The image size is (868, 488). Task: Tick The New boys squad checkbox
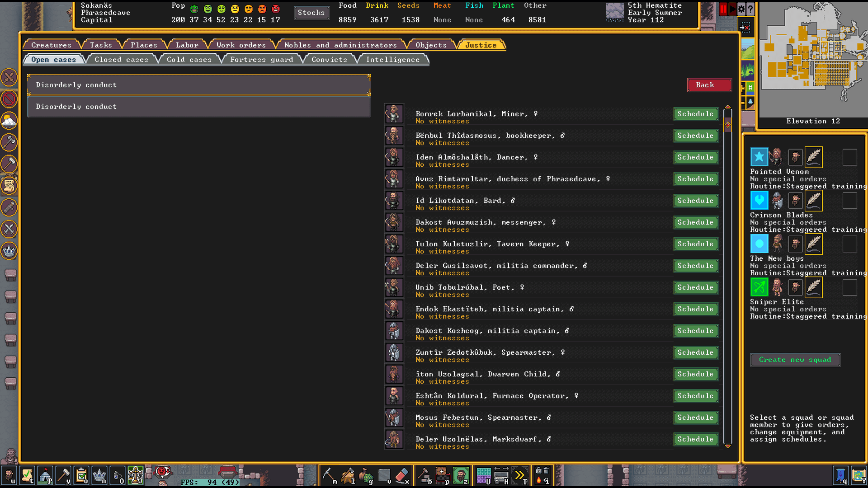click(849, 244)
